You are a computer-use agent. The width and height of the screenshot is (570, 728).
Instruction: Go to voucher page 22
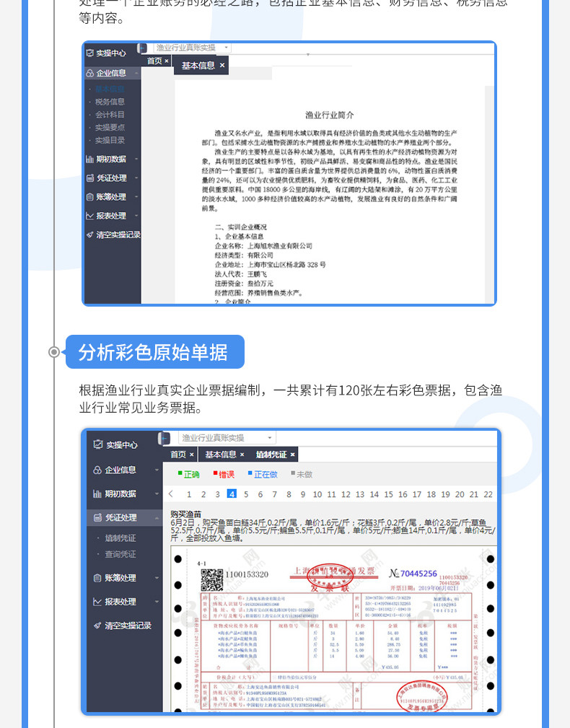(x=488, y=494)
